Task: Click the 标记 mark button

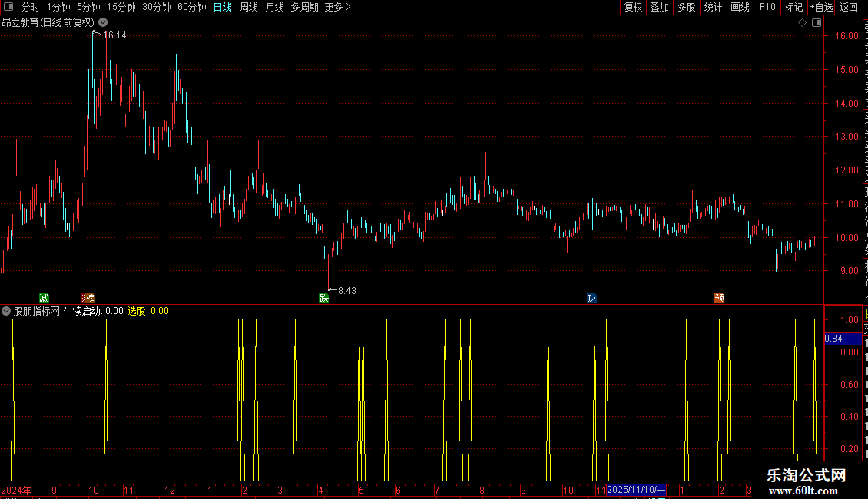Action: [793, 7]
